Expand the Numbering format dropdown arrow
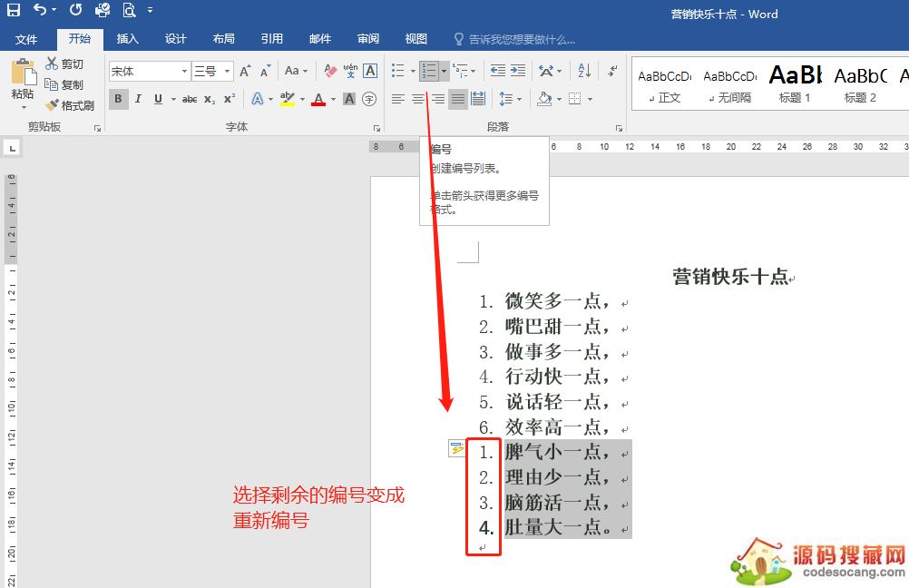This screenshot has width=909, height=588. tap(444, 71)
